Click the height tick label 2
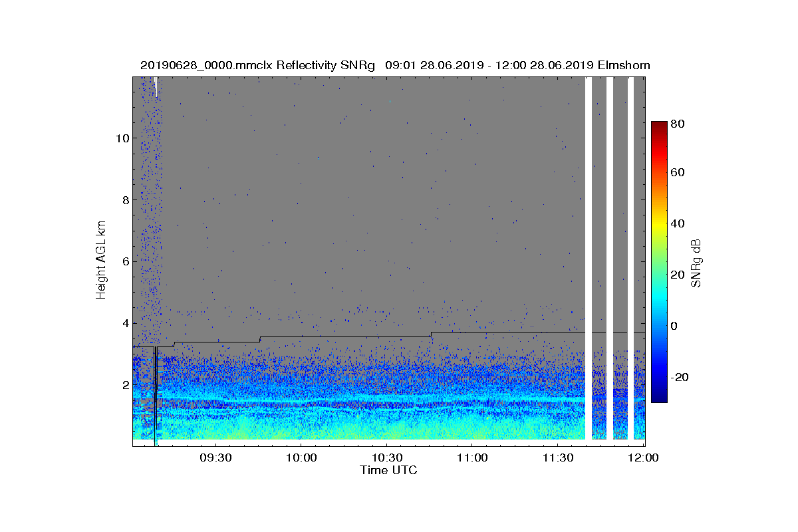798x532 pixels. 124,385
